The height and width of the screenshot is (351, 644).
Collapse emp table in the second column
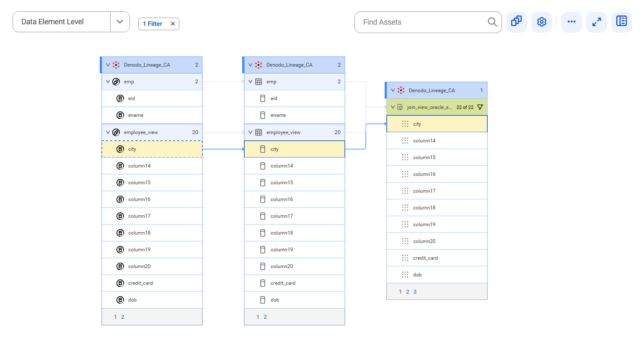pos(250,82)
